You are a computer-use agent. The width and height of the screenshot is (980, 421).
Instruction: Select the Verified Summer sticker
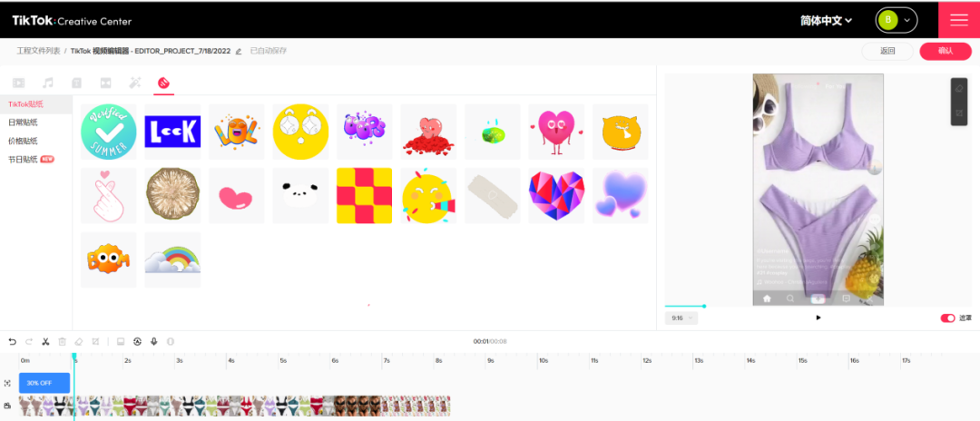pos(108,132)
